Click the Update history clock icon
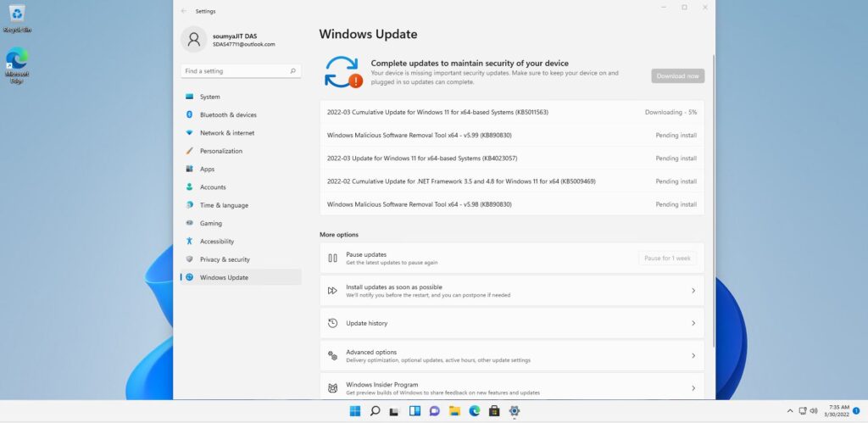Screen dimensions: 868x423 coord(332,323)
